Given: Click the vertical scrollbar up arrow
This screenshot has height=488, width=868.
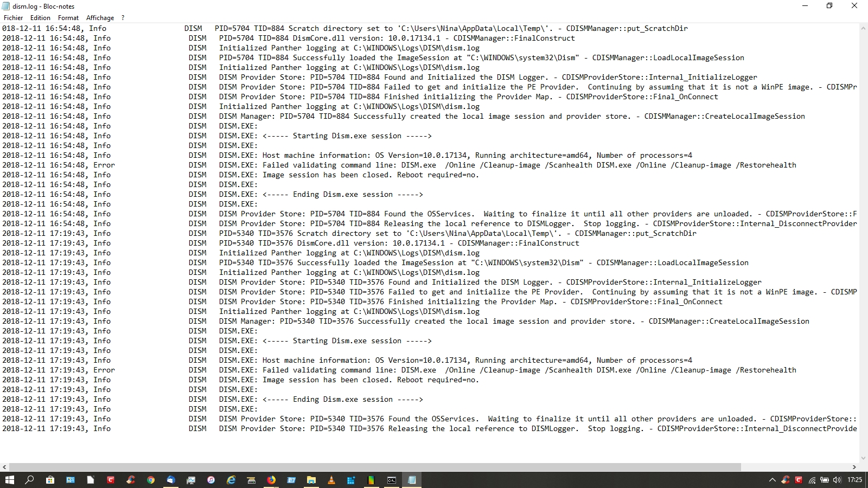Looking at the screenshot, I should point(863,28).
